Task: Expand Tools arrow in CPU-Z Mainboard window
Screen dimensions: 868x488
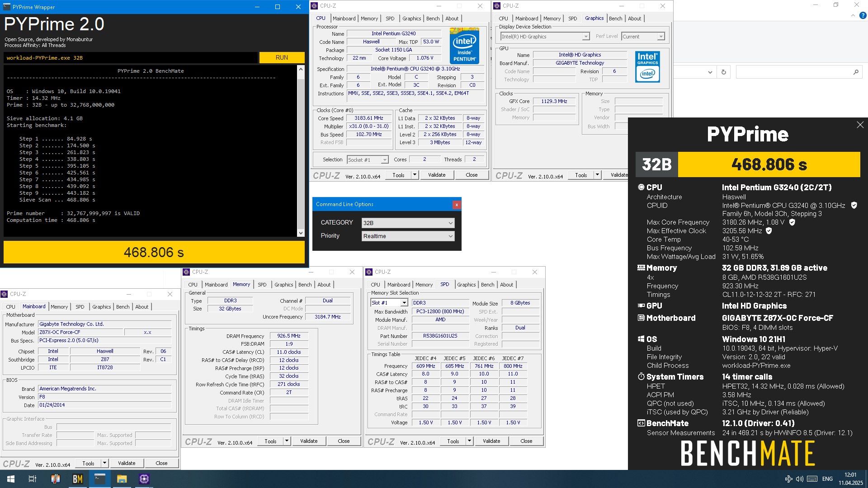Action: [x=104, y=464]
